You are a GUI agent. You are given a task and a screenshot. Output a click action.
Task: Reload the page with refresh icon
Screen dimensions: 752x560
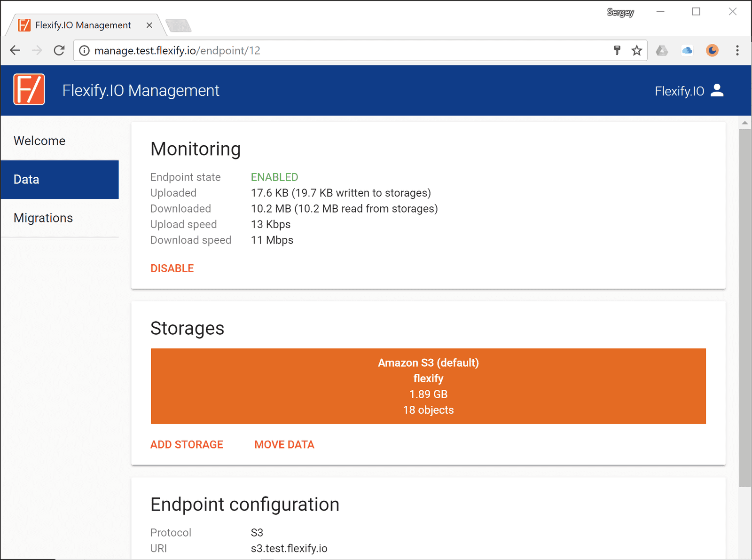pyautogui.click(x=59, y=50)
